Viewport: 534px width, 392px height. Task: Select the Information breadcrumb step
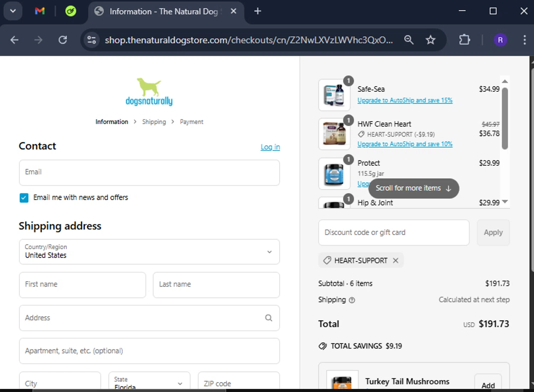[112, 122]
